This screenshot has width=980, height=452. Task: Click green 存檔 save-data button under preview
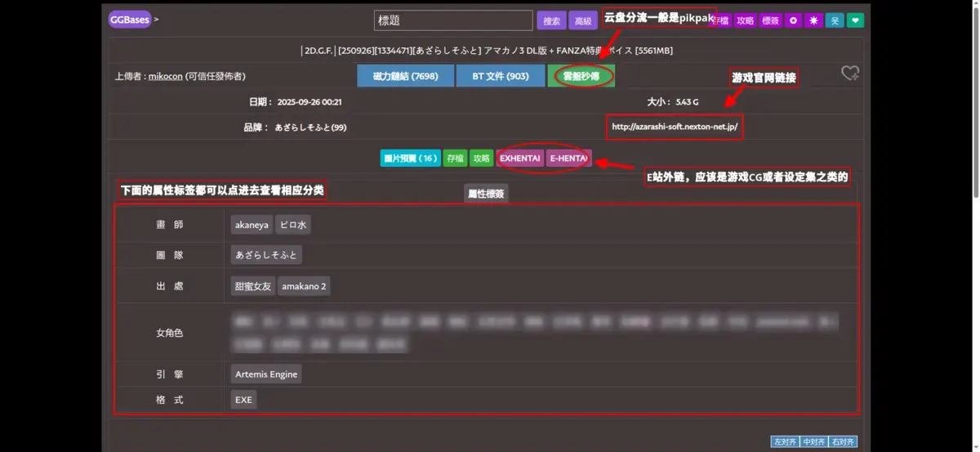(455, 158)
